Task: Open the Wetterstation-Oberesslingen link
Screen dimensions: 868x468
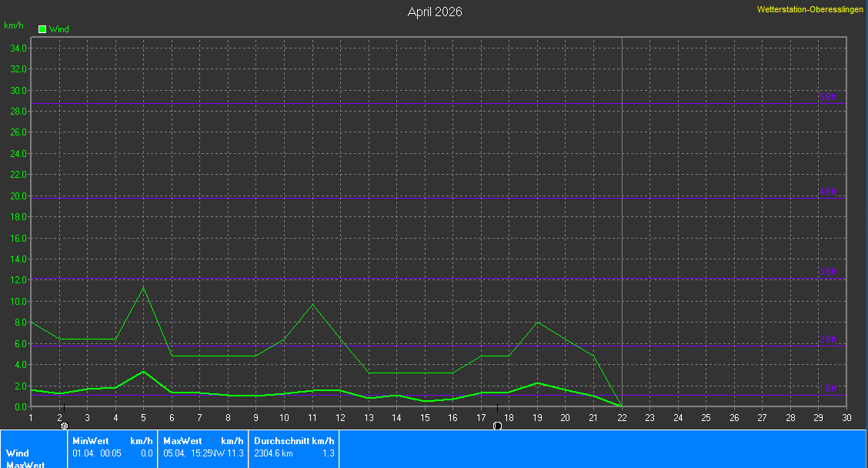Action: coord(811,9)
